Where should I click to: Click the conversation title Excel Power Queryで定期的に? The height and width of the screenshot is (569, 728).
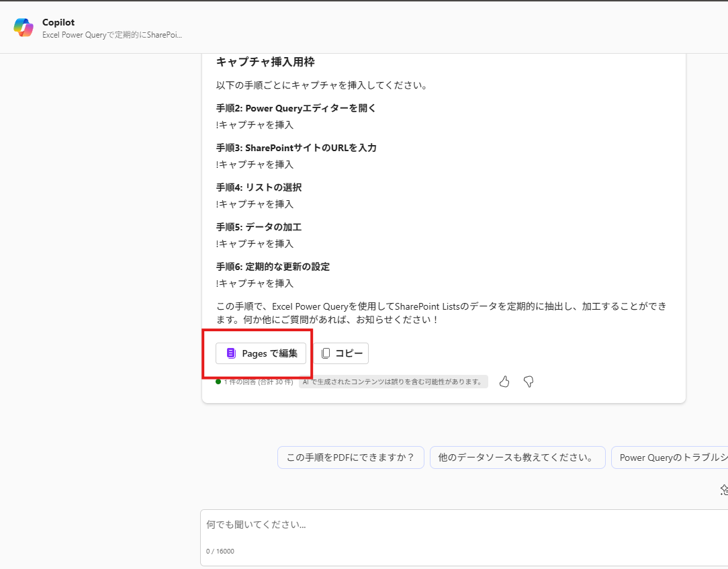click(x=112, y=35)
